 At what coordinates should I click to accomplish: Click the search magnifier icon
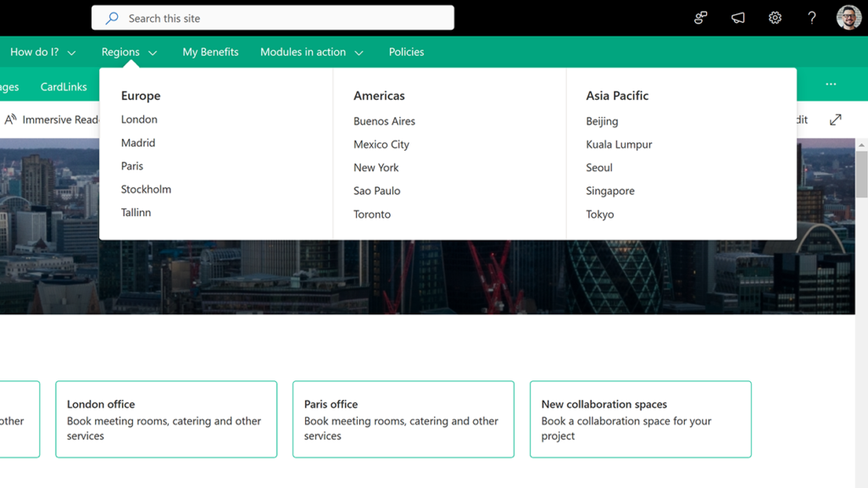tap(111, 17)
